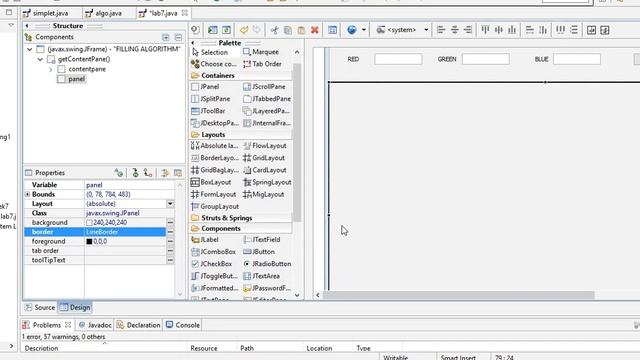640x360 pixels.
Task: Click the RED text field on canvas
Action: (x=398, y=59)
